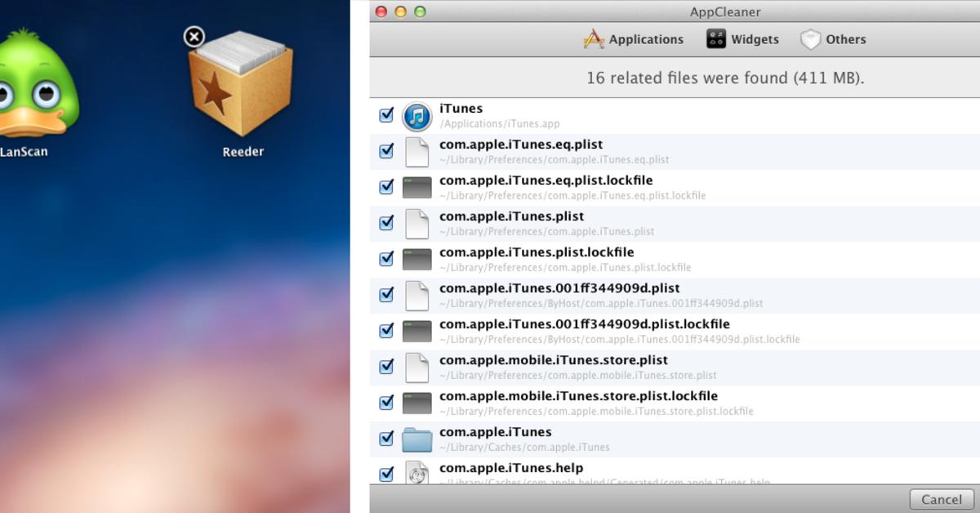Uncheck the com.apple.iTunes.eq.plist file checkbox
Viewport: 980px width, 513px height.
click(386, 151)
